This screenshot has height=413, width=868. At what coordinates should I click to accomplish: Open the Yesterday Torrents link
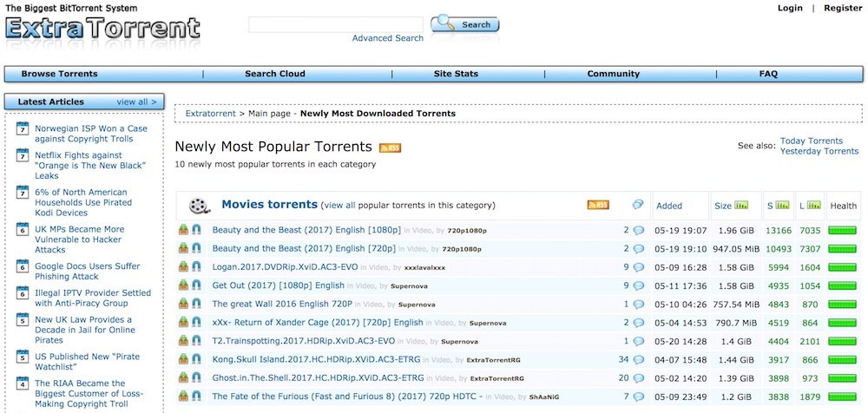pyautogui.click(x=819, y=151)
